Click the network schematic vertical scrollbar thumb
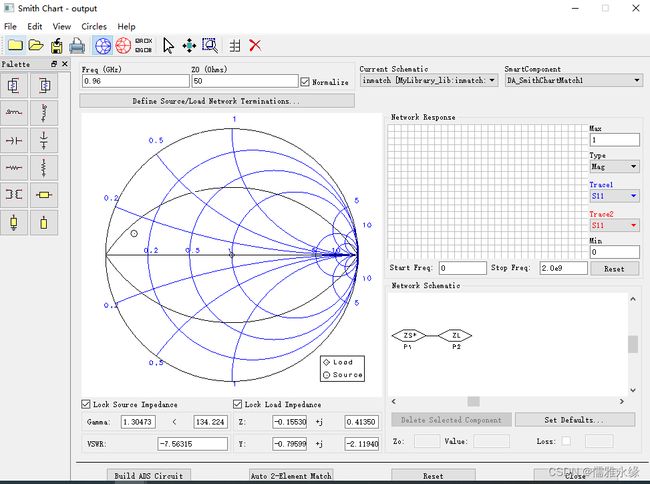The width and height of the screenshot is (650, 484). point(633,344)
